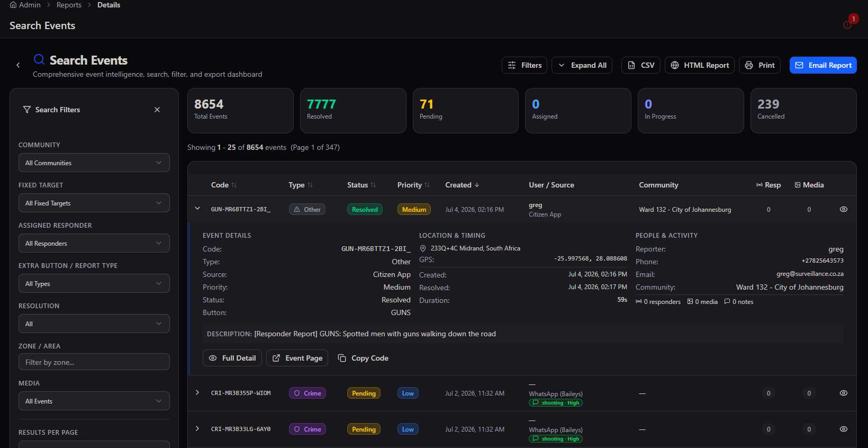Click the Expand All button
The image size is (868, 448).
coord(582,65)
